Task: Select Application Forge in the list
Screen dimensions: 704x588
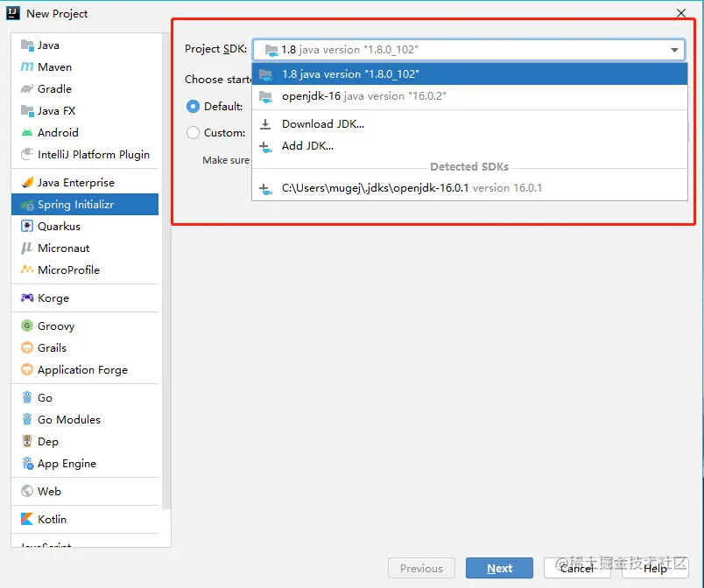Action: [x=85, y=369]
